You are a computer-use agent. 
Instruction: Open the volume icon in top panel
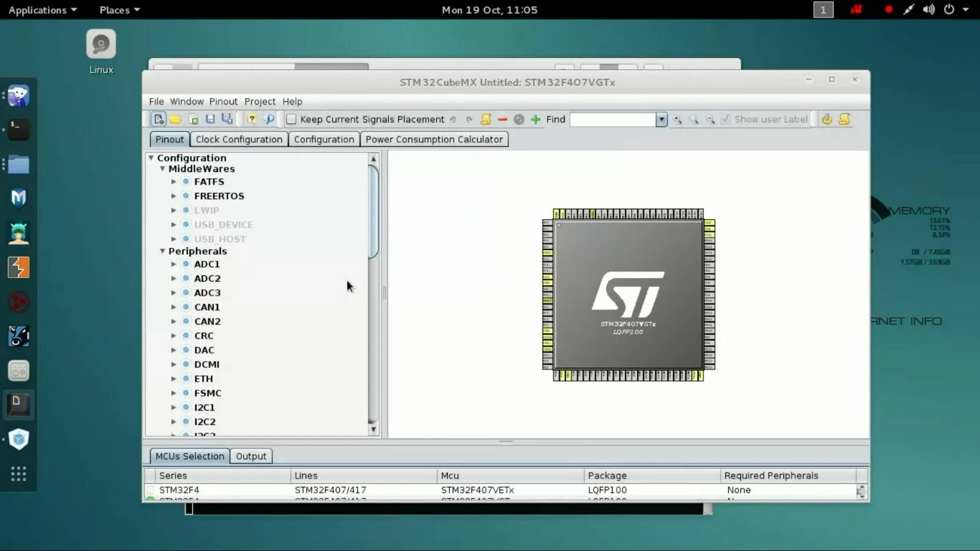coord(929,10)
